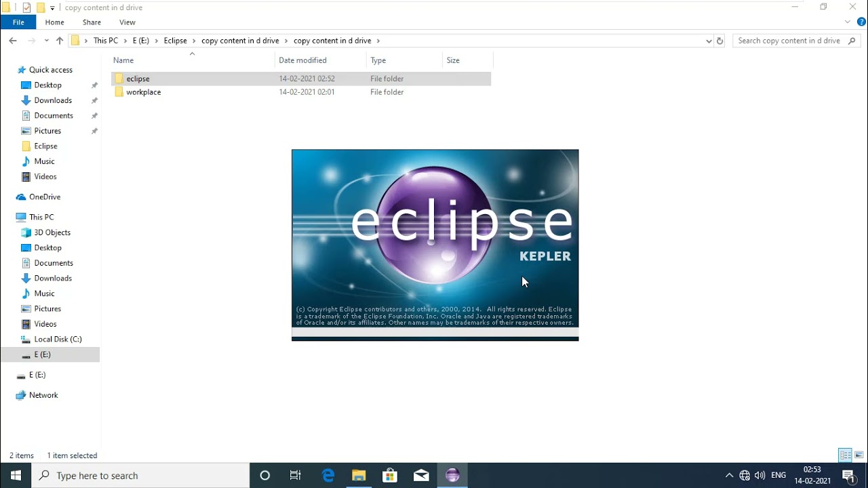Click the ENG language indicator
868x488 pixels.
(778, 476)
